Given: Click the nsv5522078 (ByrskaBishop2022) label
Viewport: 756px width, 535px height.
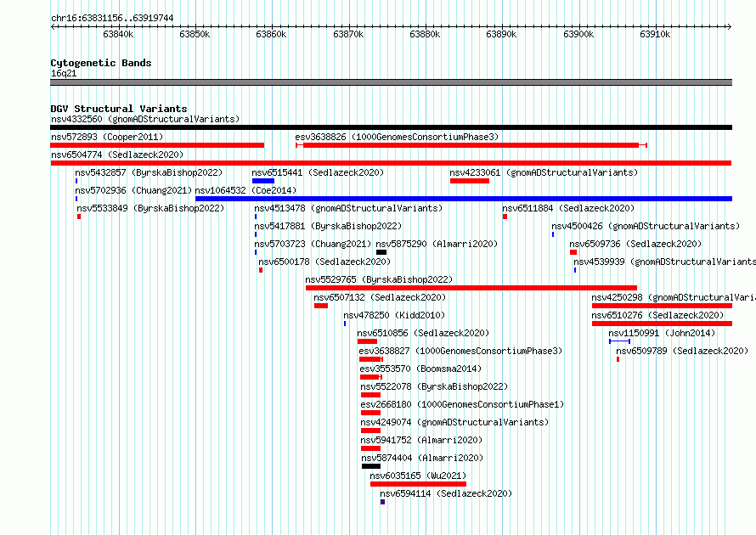Looking at the screenshot, I should click(x=434, y=386).
